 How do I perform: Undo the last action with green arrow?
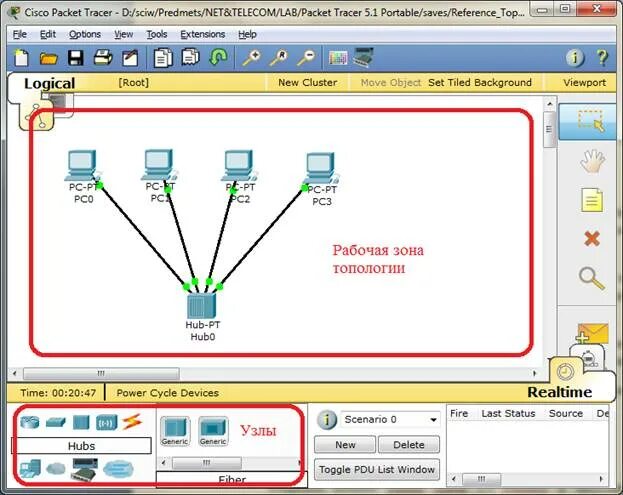tap(218, 57)
